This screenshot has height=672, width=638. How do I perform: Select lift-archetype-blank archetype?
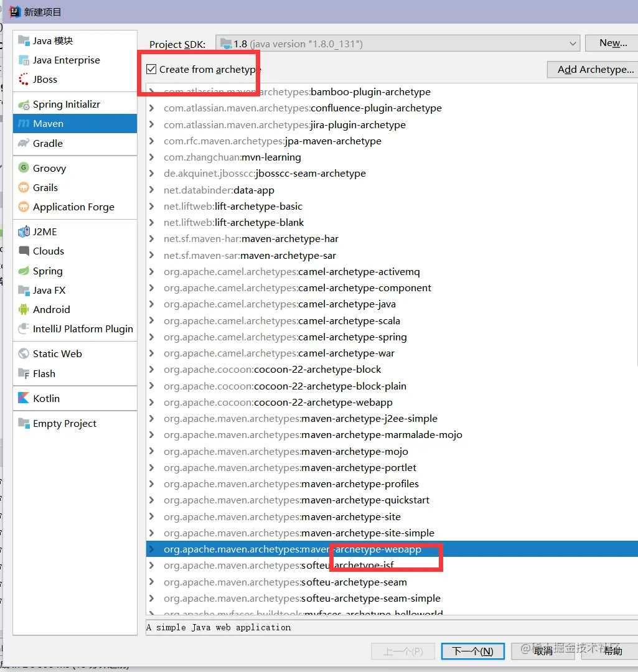[233, 222]
